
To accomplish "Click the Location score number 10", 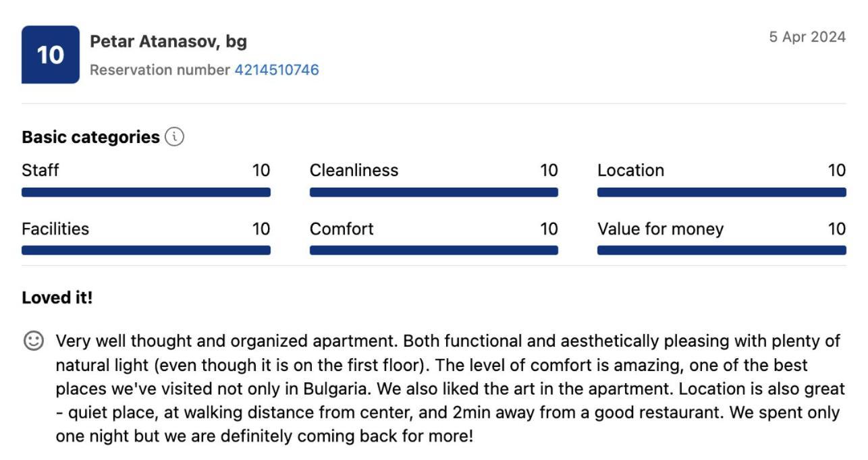I will click(837, 171).
